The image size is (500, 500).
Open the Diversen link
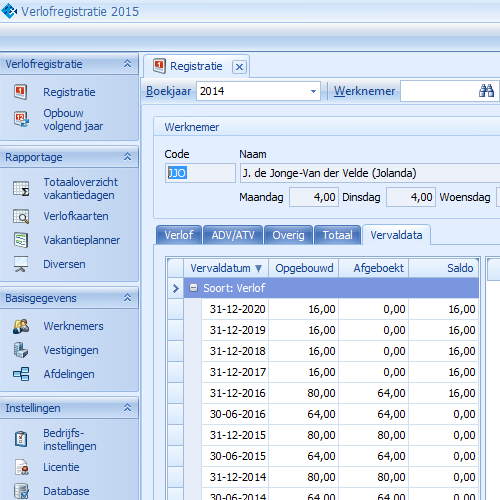[x=64, y=264]
